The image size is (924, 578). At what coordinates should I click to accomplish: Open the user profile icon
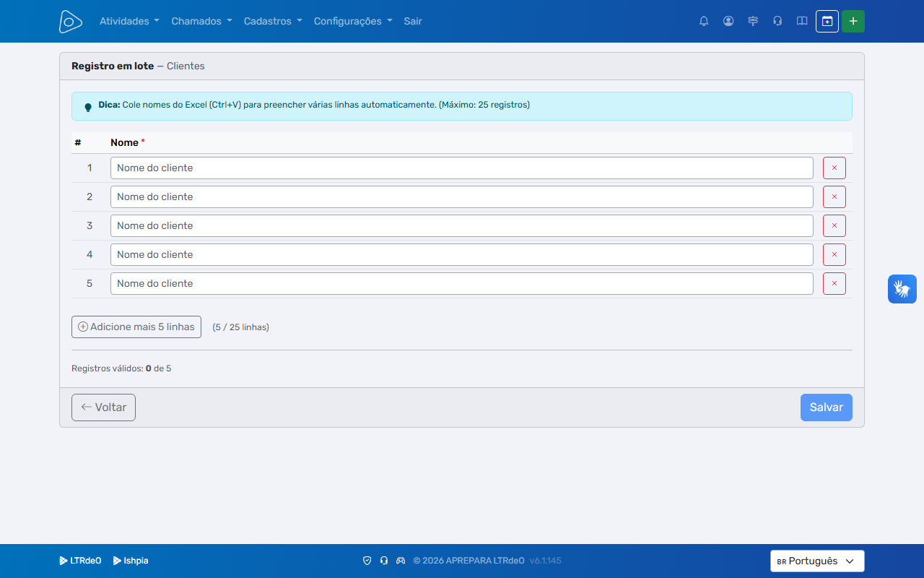point(728,21)
